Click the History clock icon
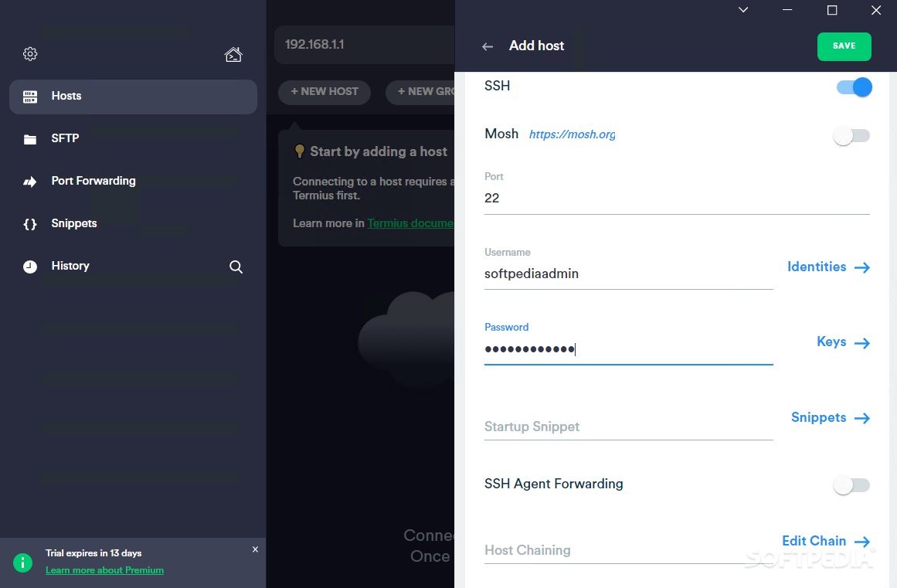This screenshot has width=897, height=588. [30, 267]
